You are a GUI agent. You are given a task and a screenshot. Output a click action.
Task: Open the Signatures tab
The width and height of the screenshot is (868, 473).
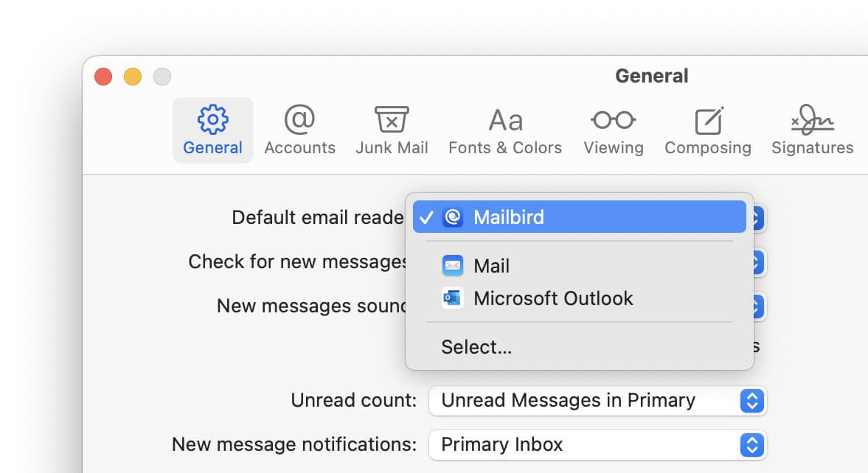tap(812, 130)
